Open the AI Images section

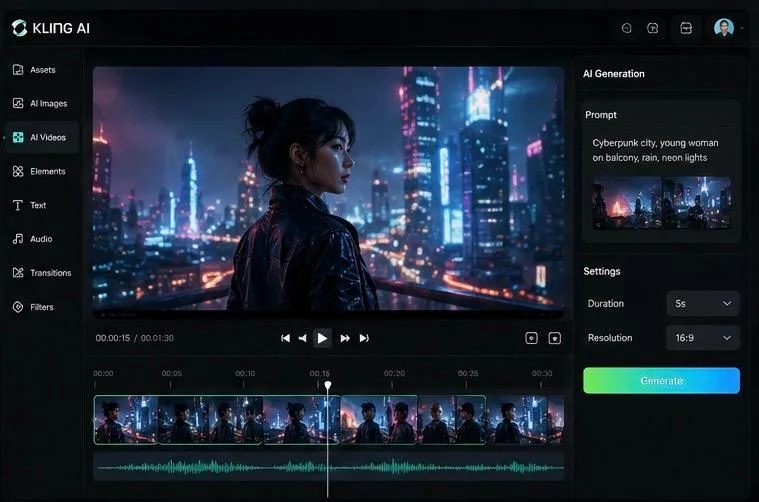point(40,103)
